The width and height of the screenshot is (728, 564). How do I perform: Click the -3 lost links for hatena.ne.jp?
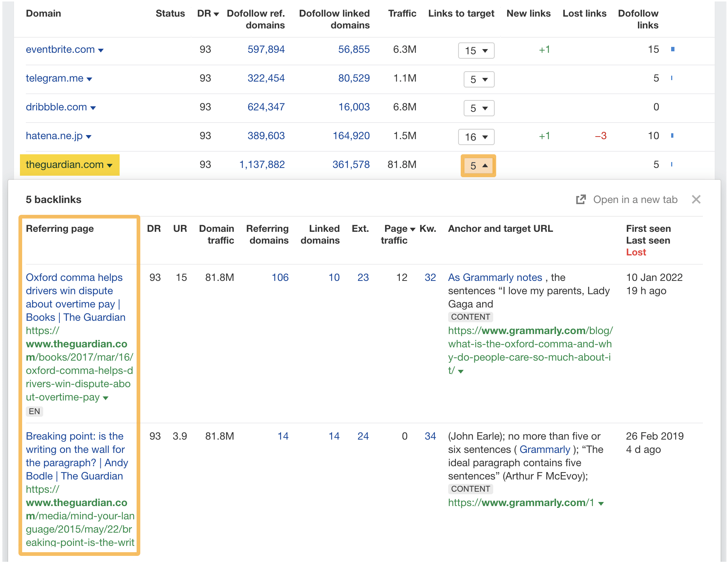[601, 135]
